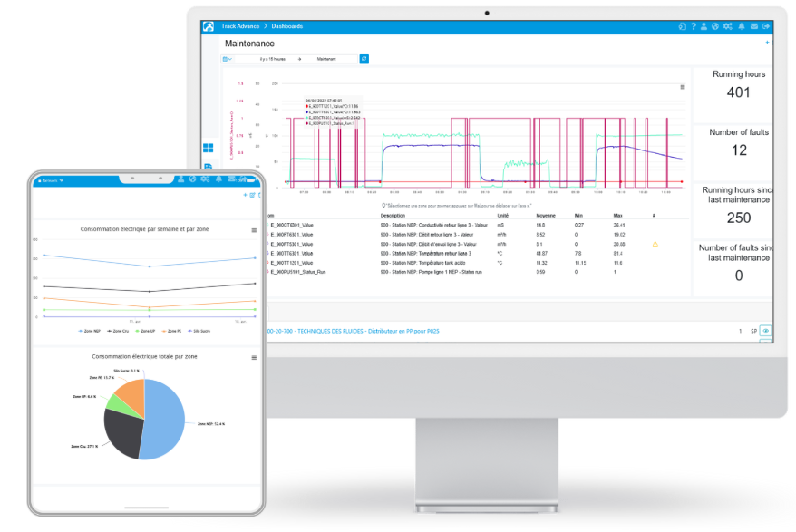The height and width of the screenshot is (532, 796).
Task: Click the eye icon on TECHNIQUES DES FLUIDES row
Action: [x=765, y=331]
